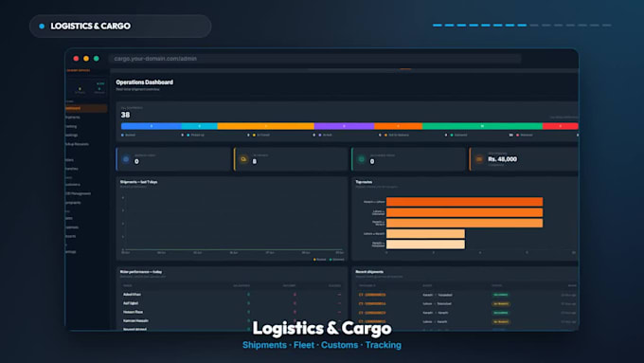Click the first yellow In Transit badge in Recent shipments

(x=501, y=304)
